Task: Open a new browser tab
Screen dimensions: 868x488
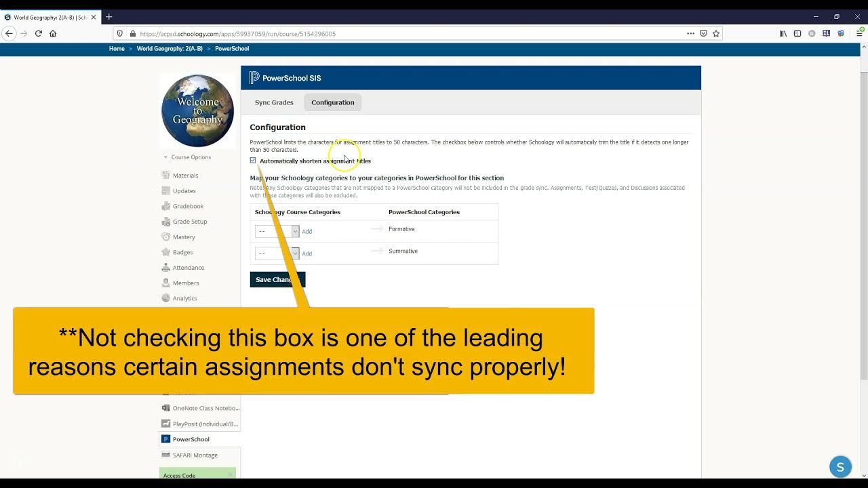Action: tap(108, 17)
